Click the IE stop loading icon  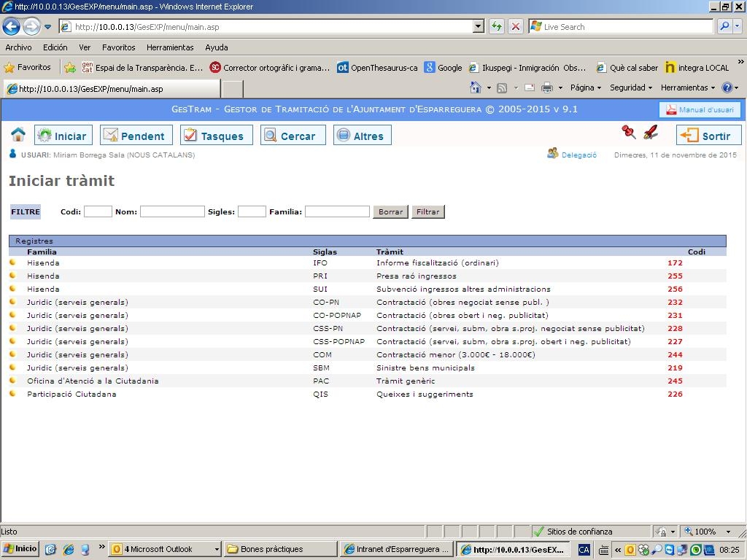tap(515, 27)
